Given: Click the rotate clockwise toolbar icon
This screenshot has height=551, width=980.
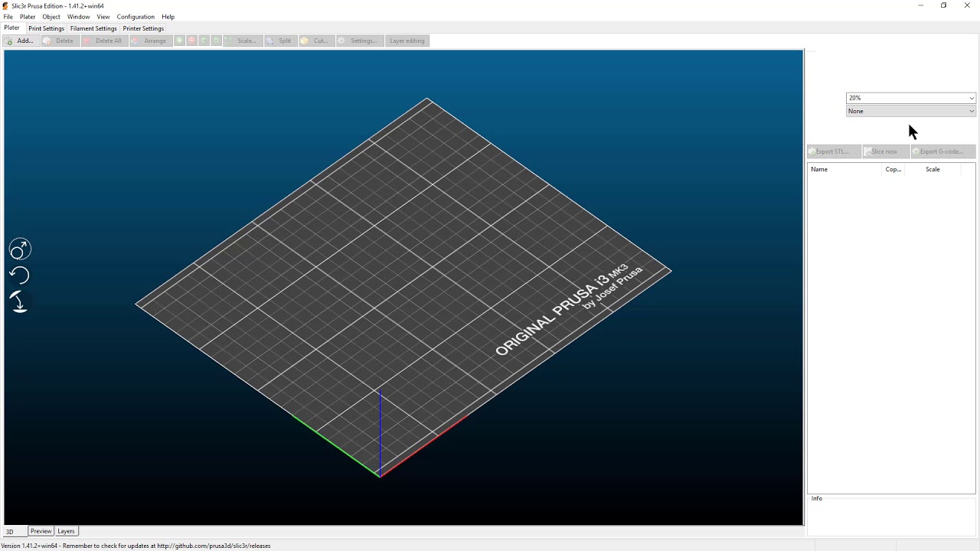Looking at the screenshot, I should (x=217, y=41).
